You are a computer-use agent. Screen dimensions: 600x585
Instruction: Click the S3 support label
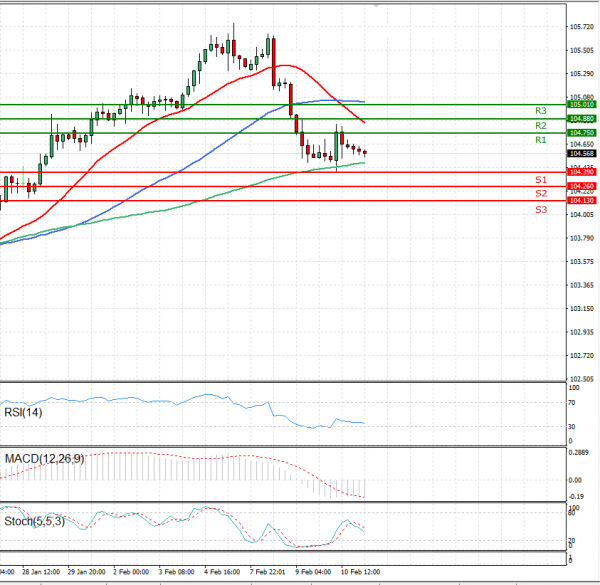541,210
